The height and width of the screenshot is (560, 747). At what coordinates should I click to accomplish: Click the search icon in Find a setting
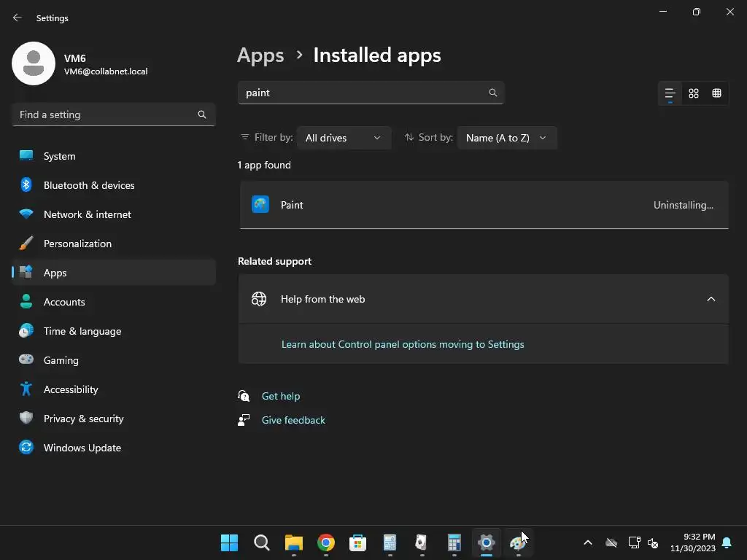pos(202,114)
